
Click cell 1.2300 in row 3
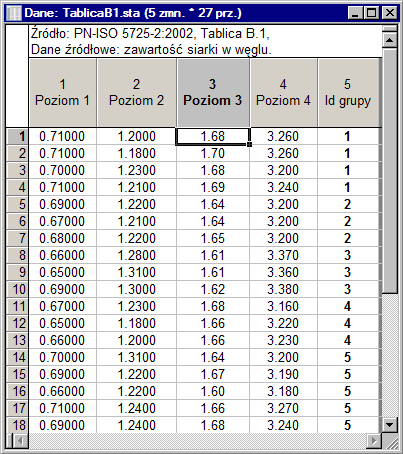[x=136, y=170]
